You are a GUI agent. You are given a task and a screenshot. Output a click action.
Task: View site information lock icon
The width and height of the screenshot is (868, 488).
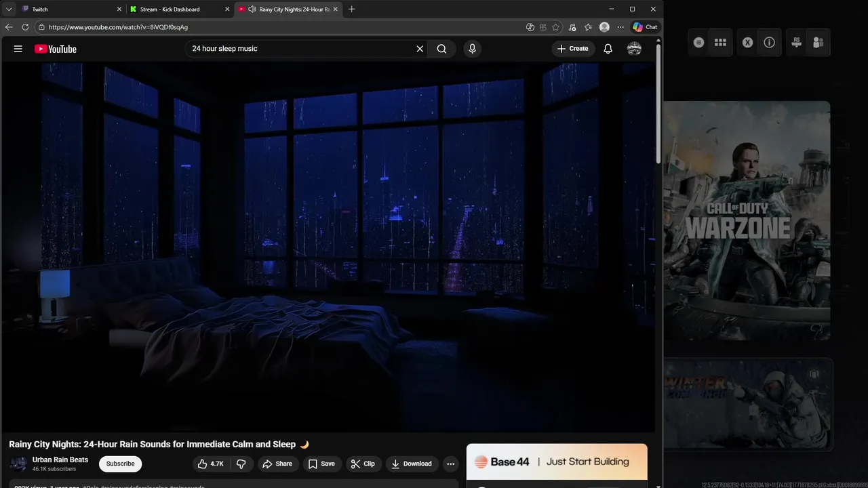pos(41,27)
